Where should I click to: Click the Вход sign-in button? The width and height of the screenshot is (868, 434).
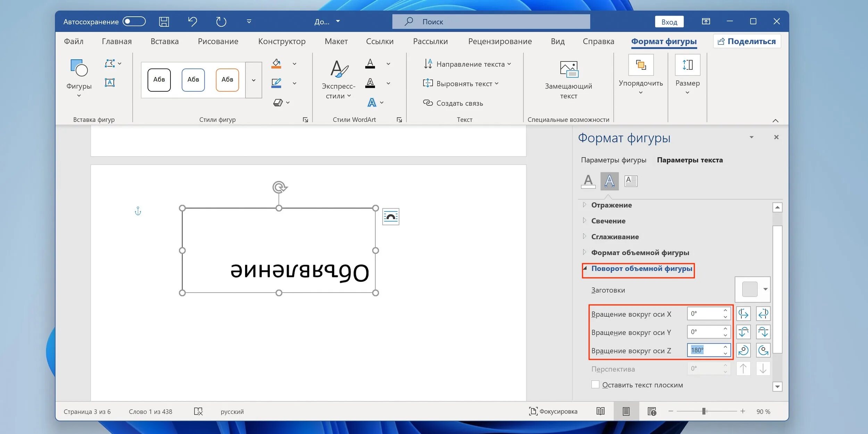pos(669,22)
